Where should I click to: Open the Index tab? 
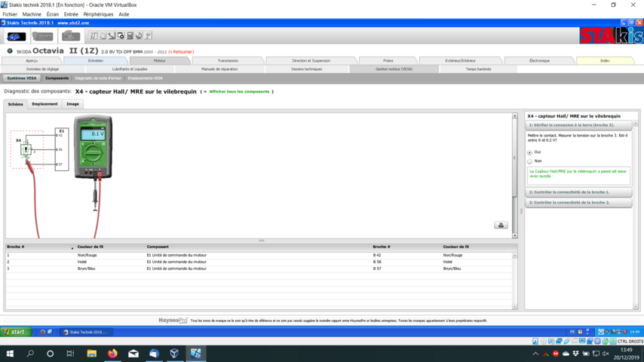click(605, 61)
